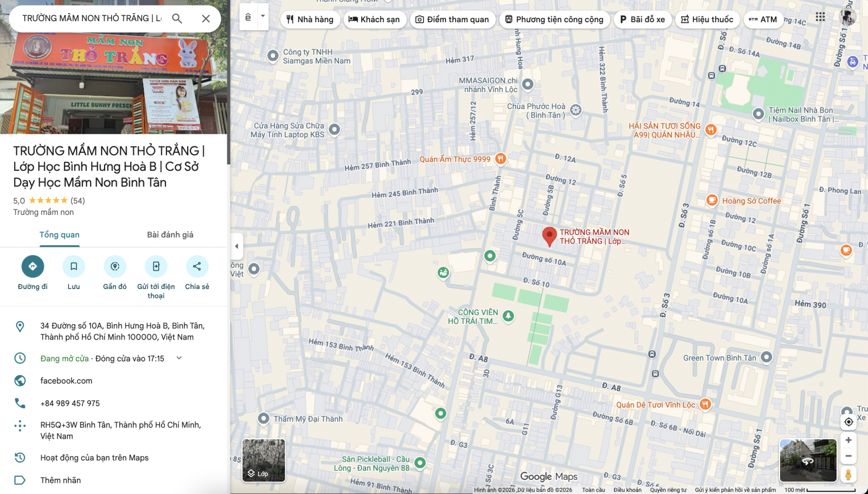Open the Lớp map layers thumbnail

coord(264,460)
